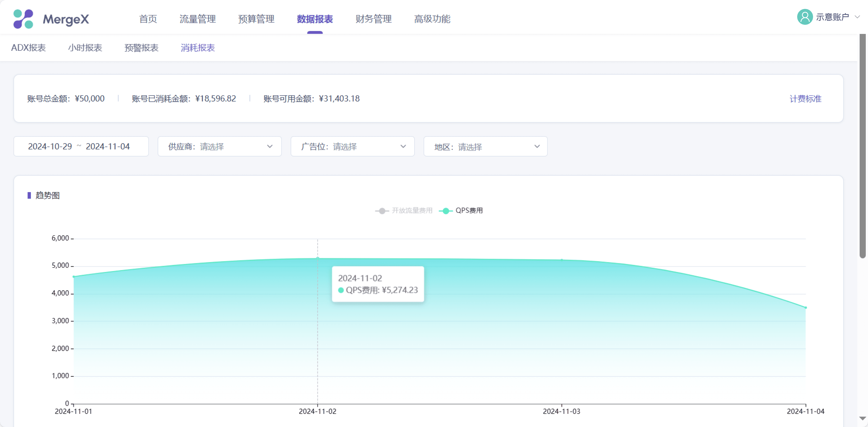Switch to the 小时报表 tab
Image resolution: width=868 pixels, height=427 pixels.
coord(85,48)
